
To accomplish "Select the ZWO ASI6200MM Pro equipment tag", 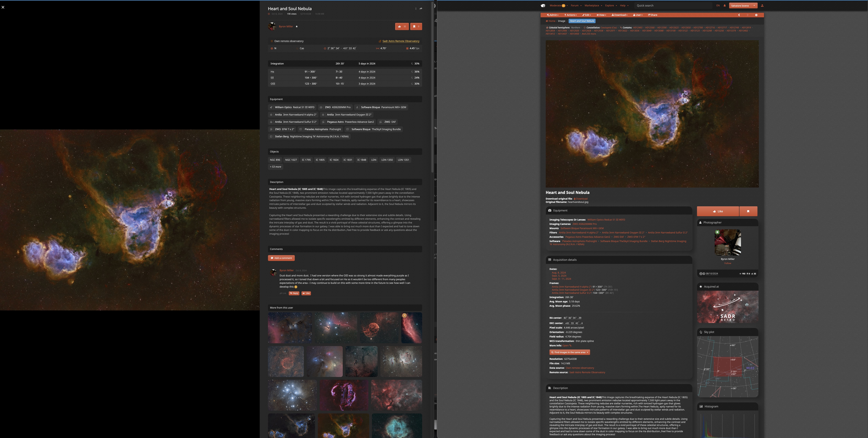I will click(x=335, y=107).
